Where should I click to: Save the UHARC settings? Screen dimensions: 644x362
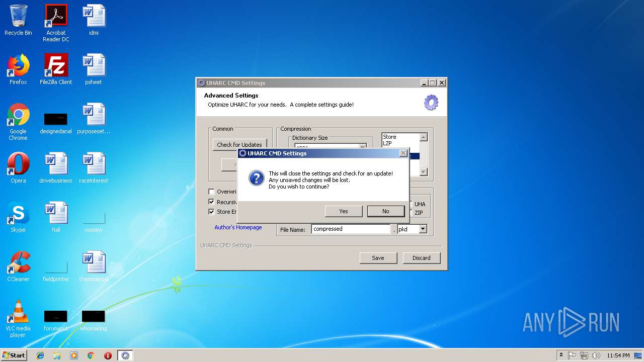pyautogui.click(x=378, y=258)
